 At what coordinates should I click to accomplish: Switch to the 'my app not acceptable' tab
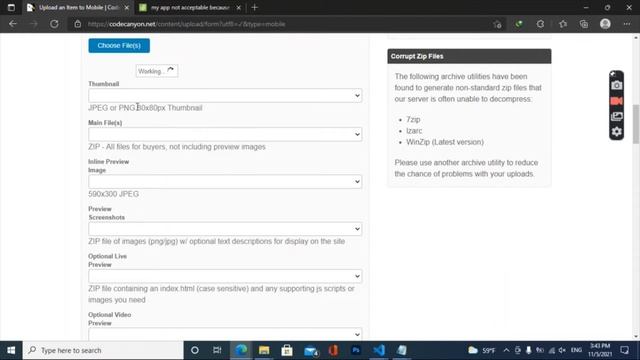click(190, 7)
